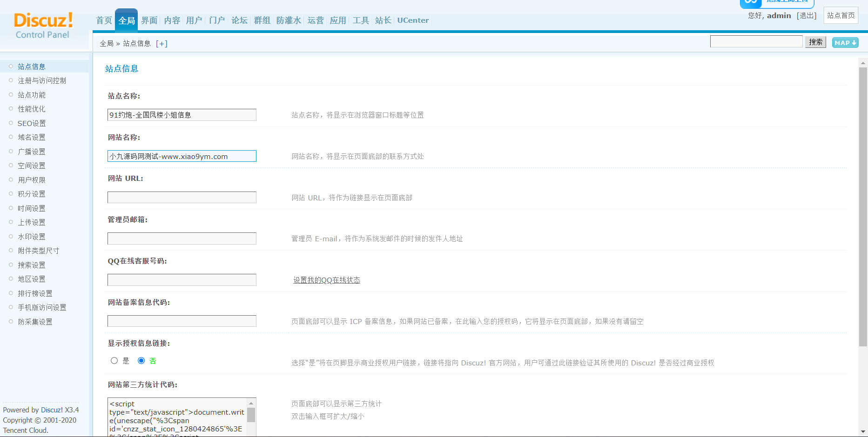Select 防采集设置 in the sidebar
The height and width of the screenshot is (437, 868).
point(35,322)
